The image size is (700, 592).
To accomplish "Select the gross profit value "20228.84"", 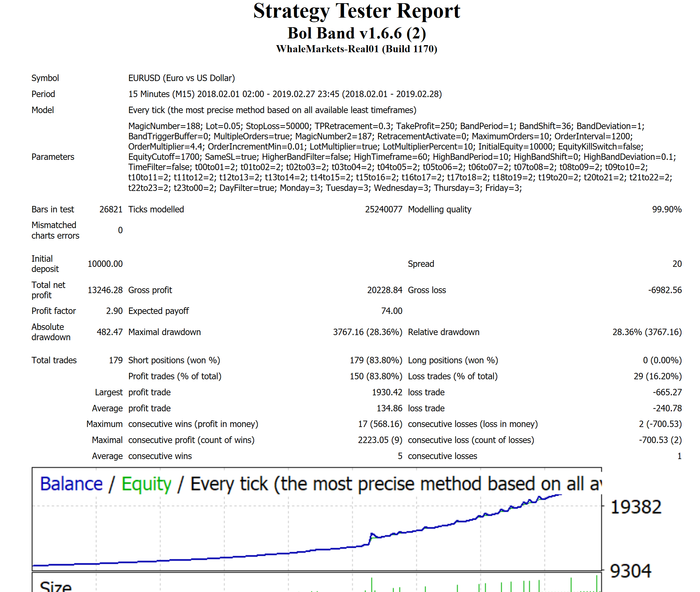I will click(384, 290).
